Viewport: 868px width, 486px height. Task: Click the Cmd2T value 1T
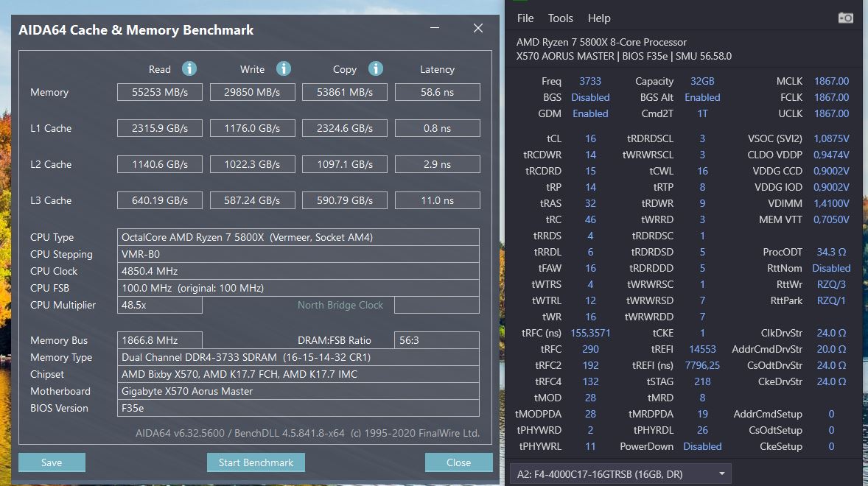coord(702,113)
